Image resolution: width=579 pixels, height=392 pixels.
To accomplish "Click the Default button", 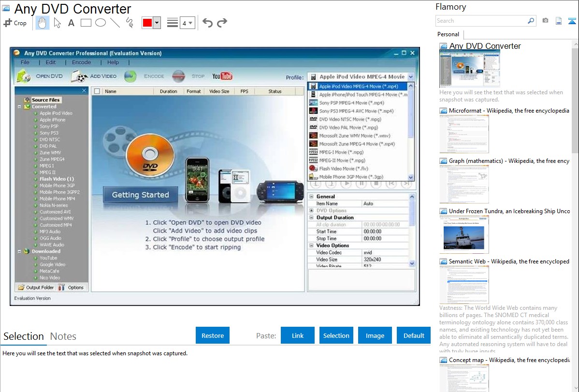I will (x=414, y=335).
